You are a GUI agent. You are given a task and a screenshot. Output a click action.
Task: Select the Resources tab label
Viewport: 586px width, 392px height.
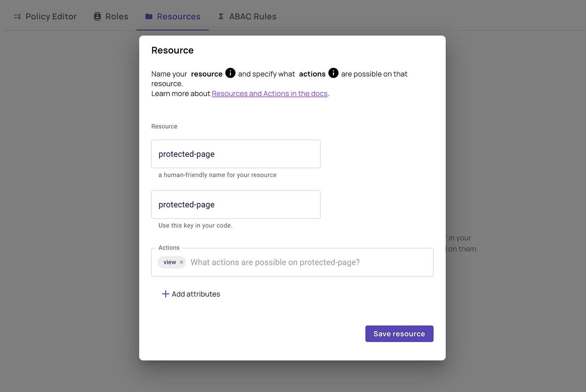click(x=178, y=16)
